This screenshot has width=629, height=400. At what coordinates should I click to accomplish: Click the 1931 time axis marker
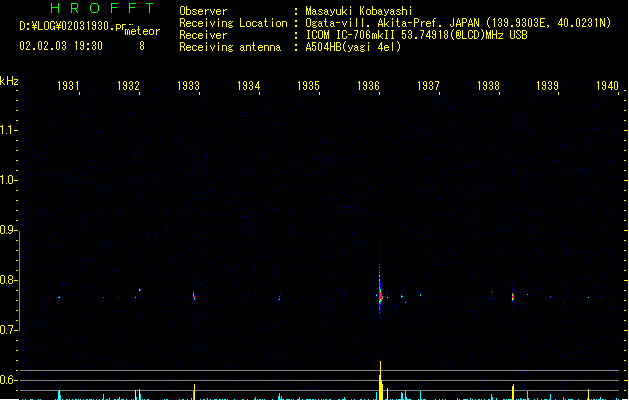point(68,86)
